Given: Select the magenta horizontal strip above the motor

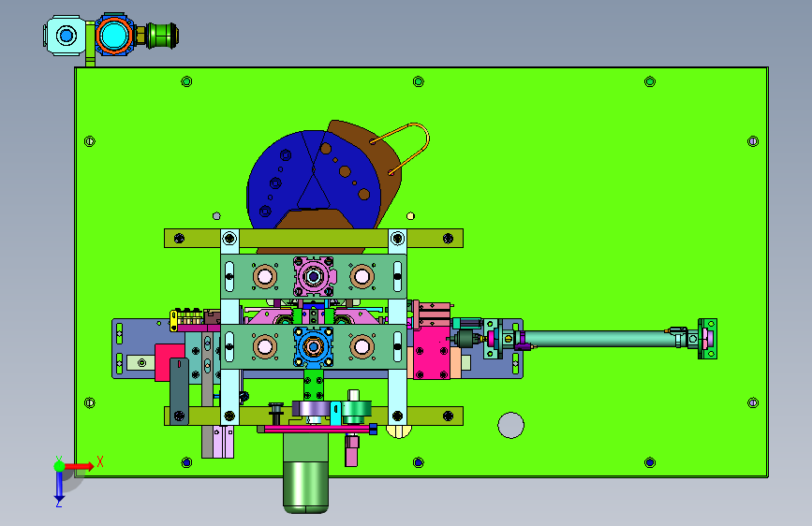Looking at the screenshot, I should click(317, 430).
